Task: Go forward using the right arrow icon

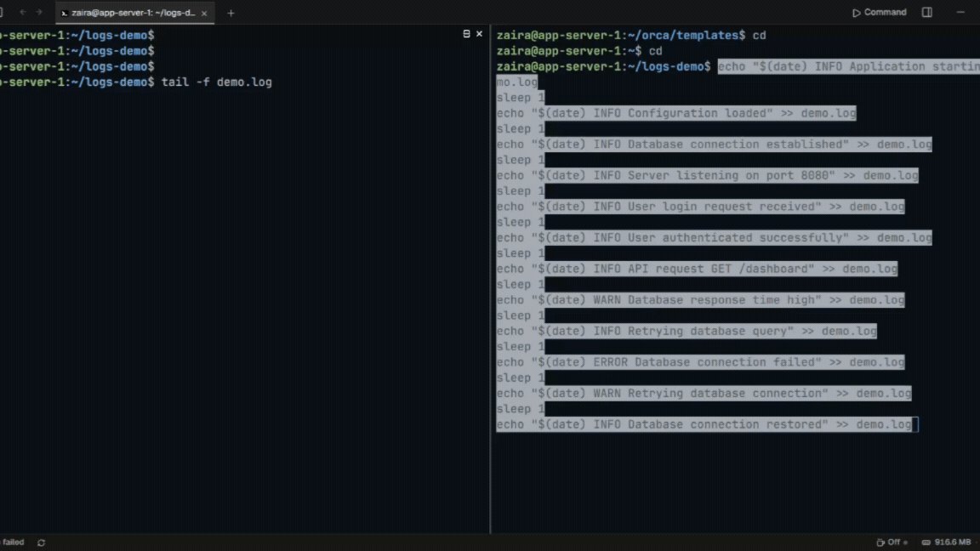Action: 39,13
